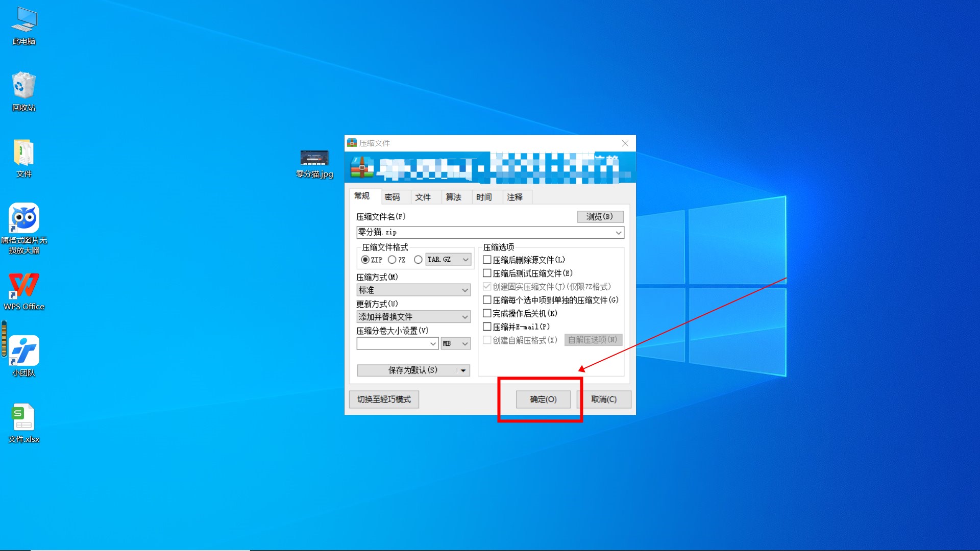Click the 浏览(B) browse button
This screenshot has height=551, width=980.
pyautogui.click(x=600, y=216)
